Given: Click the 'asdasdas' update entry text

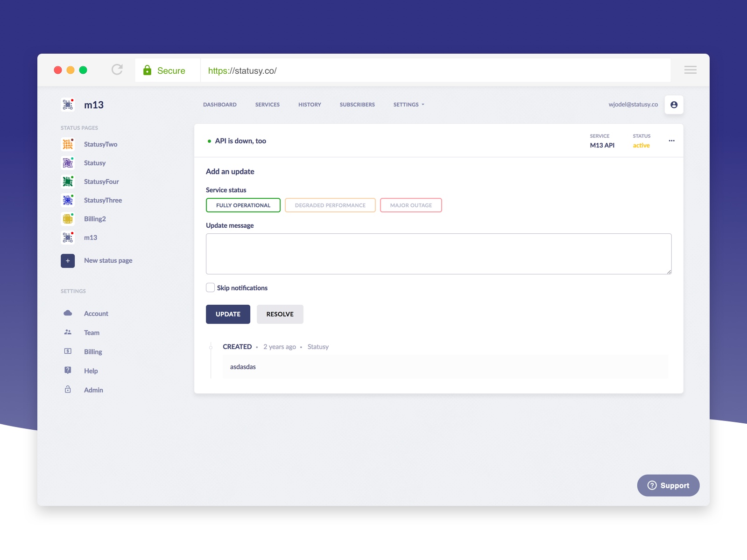Looking at the screenshot, I should (243, 367).
